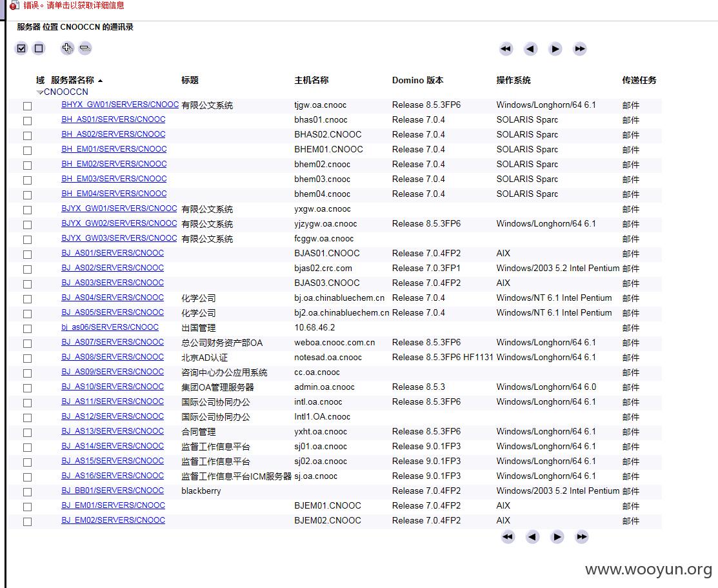Open BJ_AS01/SERVERS/CNOOC server link

[113, 252]
